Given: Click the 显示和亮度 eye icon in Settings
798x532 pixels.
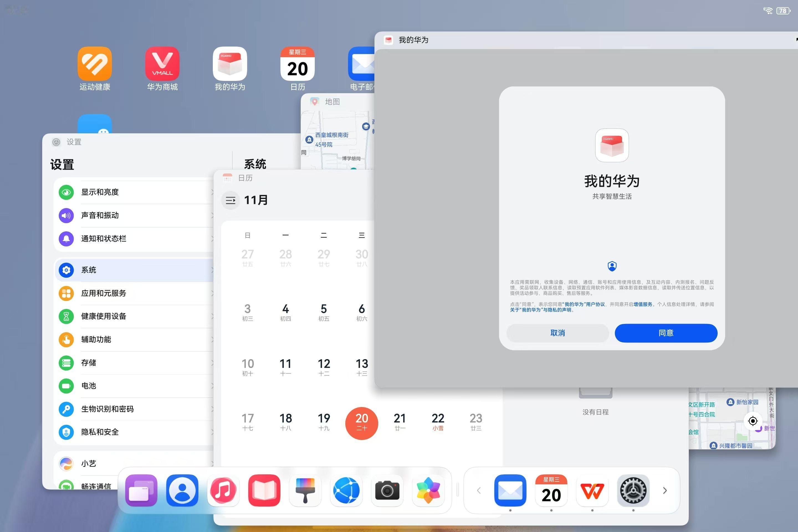Looking at the screenshot, I should click(66, 192).
